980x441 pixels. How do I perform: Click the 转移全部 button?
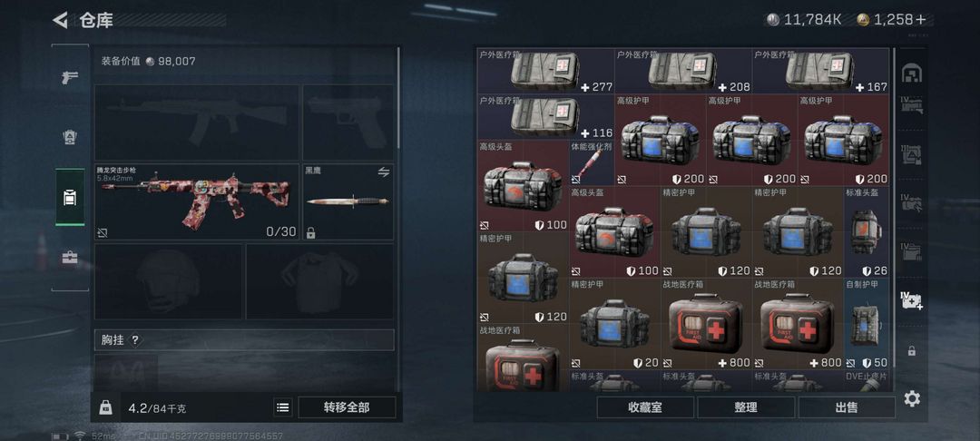coord(347,407)
